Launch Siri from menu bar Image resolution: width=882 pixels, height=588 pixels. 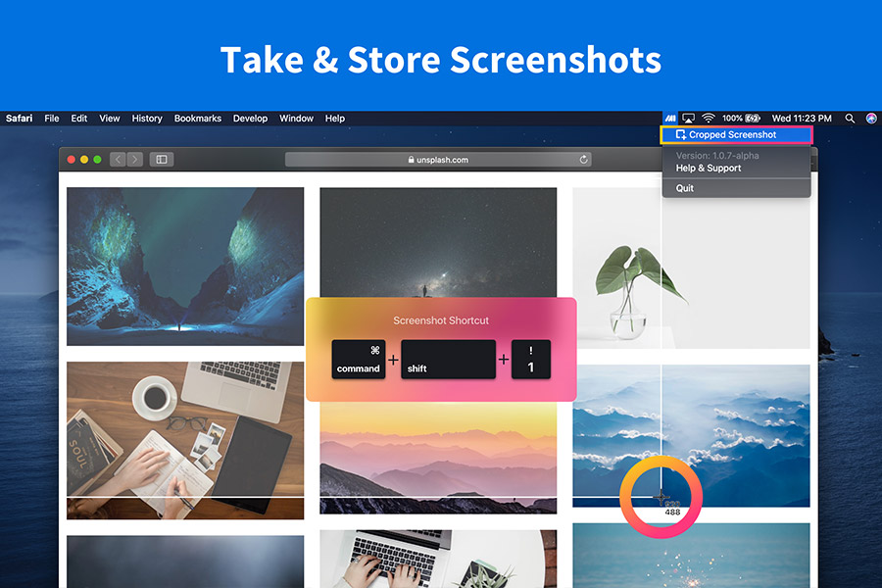click(871, 119)
